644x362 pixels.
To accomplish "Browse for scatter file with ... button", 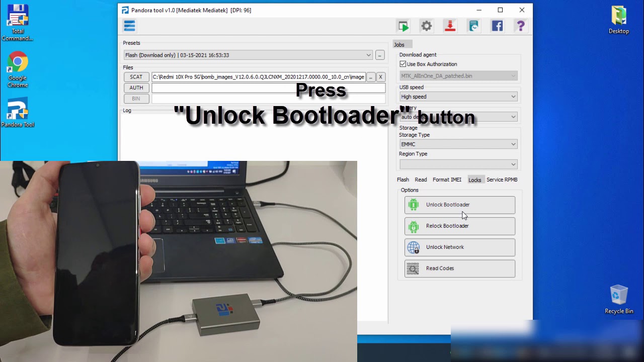I will tap(371, 77).
